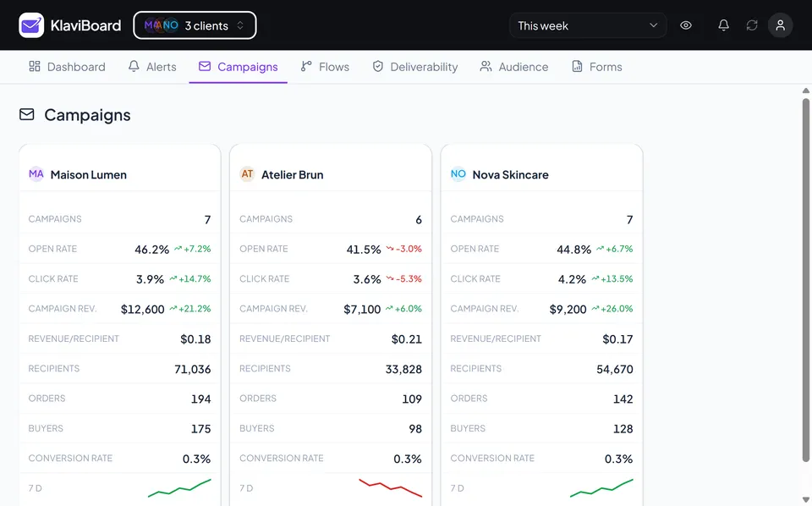Click Nova Skincare buyers value 128
Image resolution: width=812 pixels, height=506 pixels.
[623, 429]
